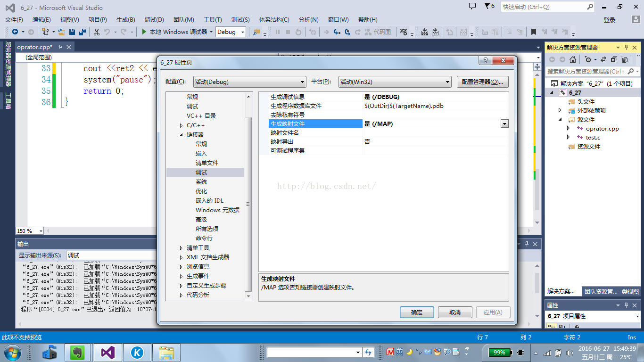The image size is (644, 362).
Task: Switch to the 类视图 tab
Action: pyautogui.click(x=630, y=291)
